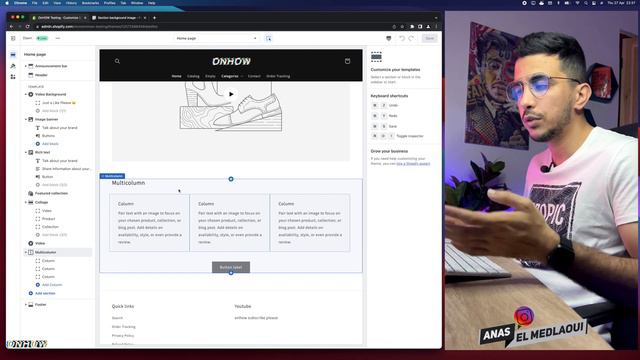This screenshot has width=640, height=360.
Task: Click the Chrome address bar
Action: 212,27
